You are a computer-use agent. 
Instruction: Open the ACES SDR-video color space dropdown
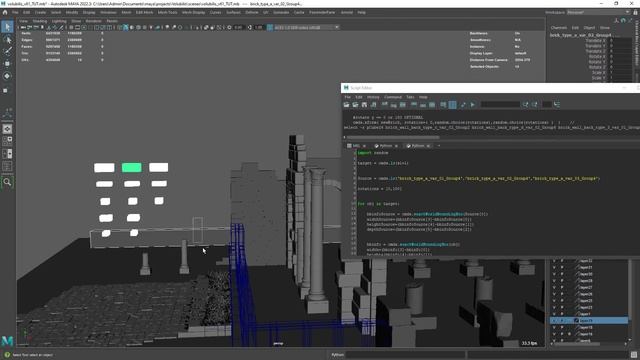[306, 27]
